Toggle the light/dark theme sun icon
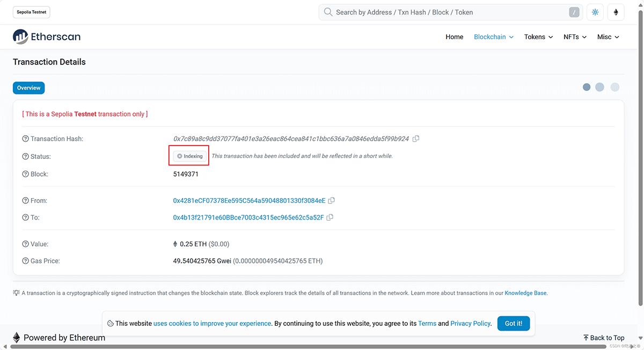 click(595, 12)
